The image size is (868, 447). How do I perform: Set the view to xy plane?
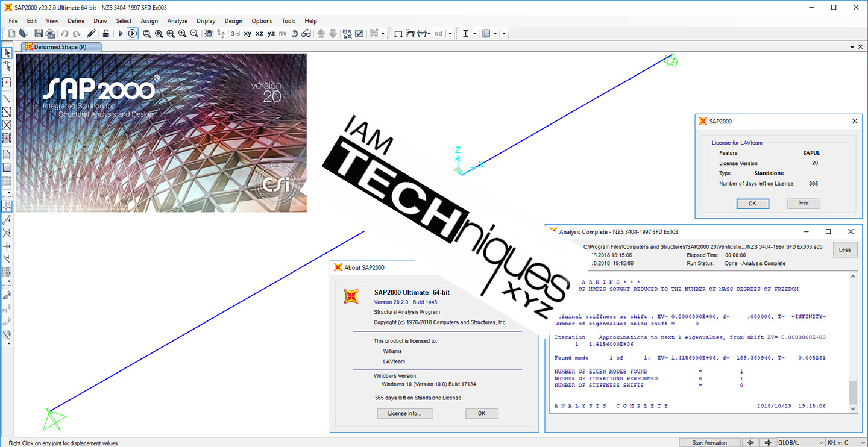pos(248,34)
